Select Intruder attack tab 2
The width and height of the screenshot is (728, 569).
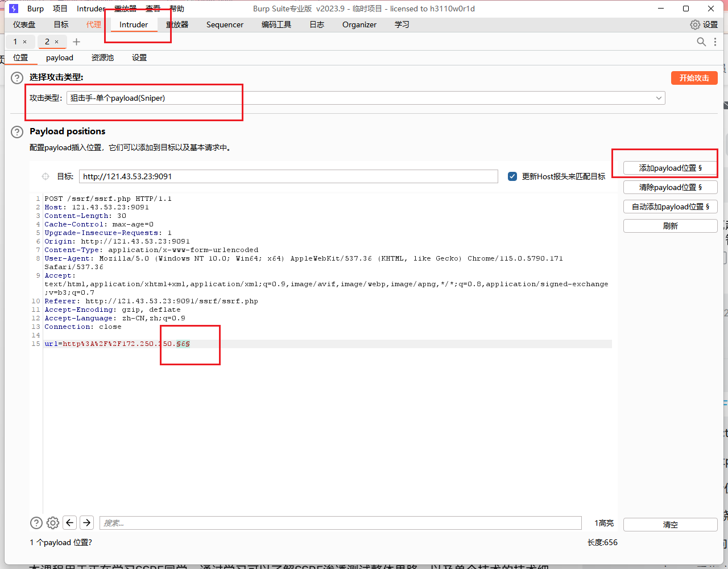coord(47,42)
